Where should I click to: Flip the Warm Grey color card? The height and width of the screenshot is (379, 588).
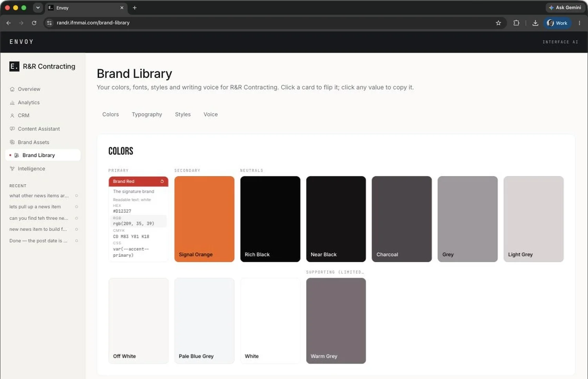[x=336, y=321]
